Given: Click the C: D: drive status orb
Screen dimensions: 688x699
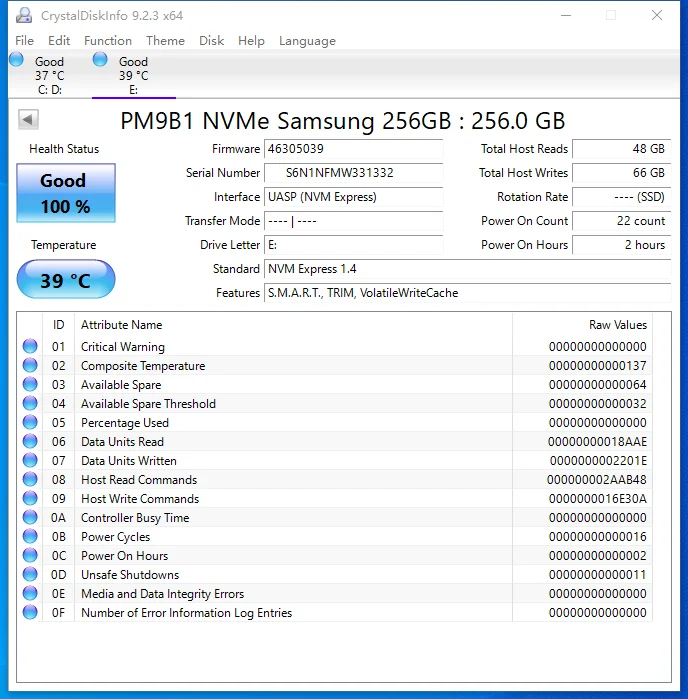Looking at the screenshot, I should pyautogui.click(x=17, y=60).
